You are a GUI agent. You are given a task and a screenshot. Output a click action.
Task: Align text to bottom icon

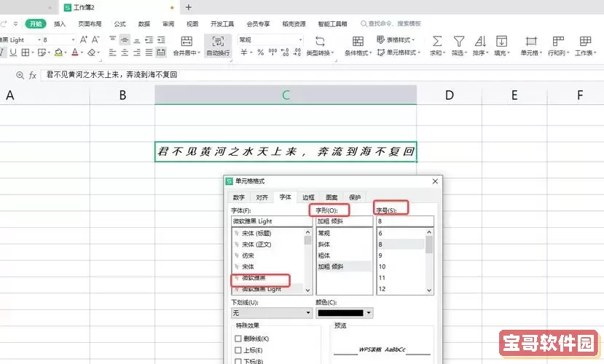point(137,39)
